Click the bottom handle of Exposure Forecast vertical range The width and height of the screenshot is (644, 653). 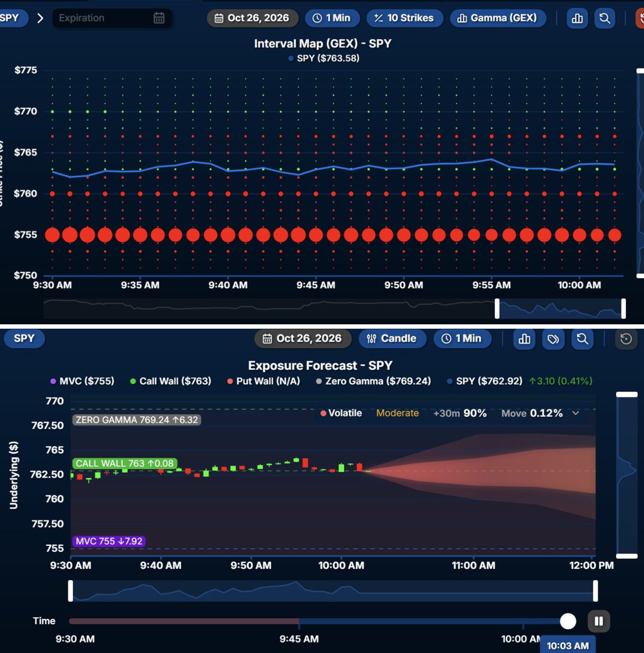pos(627,556)
